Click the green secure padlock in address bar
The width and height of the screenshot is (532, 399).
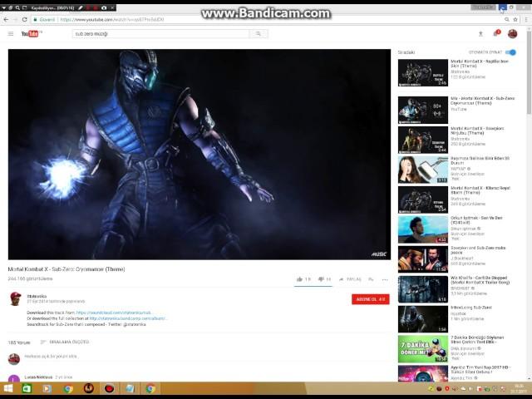coord(35,20)
